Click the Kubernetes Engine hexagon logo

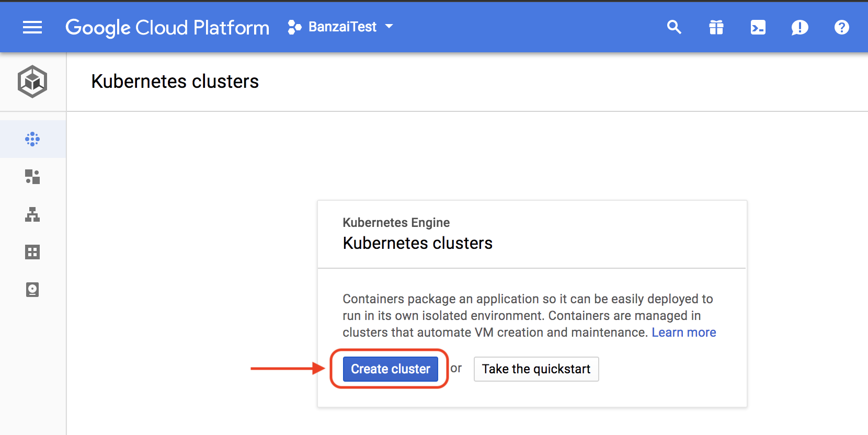32,82
